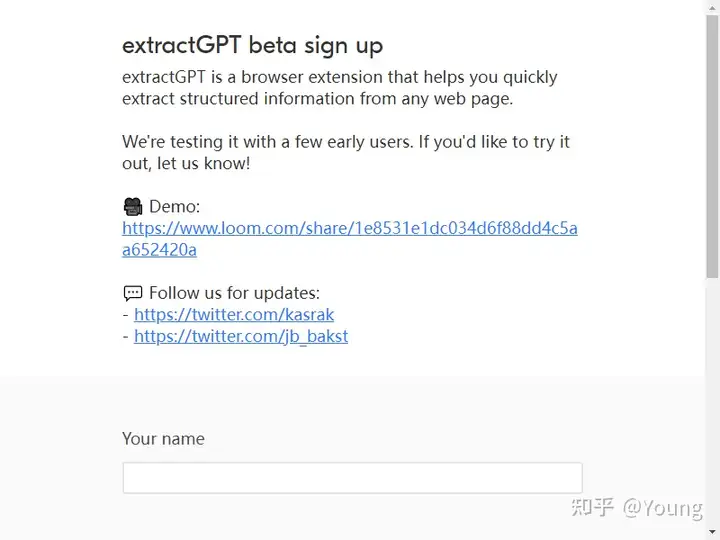Click the 'out, let us know!' text line
Viewport: 720px width, 540px height.
[x=186, y=163]
